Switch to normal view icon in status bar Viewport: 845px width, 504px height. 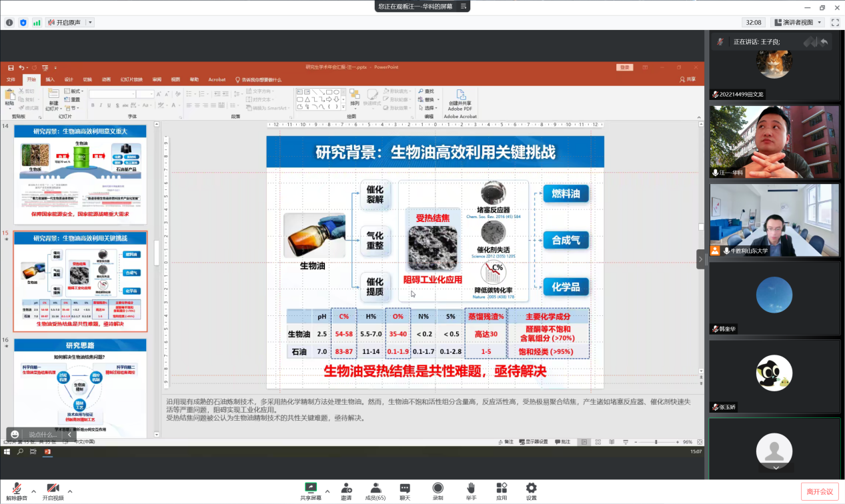point(584,442)
